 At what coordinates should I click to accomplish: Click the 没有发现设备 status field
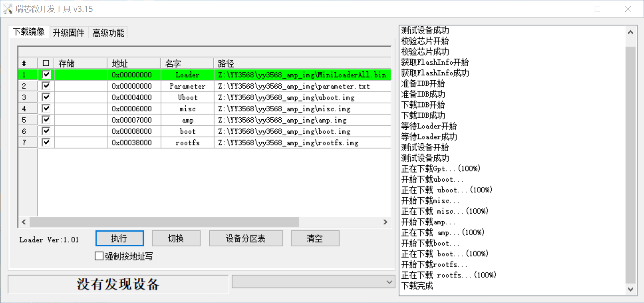[x=118, y=284]
